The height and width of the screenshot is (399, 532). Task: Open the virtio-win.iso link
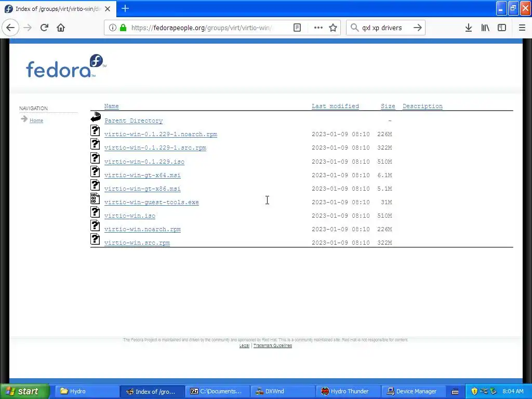(129, 216)
